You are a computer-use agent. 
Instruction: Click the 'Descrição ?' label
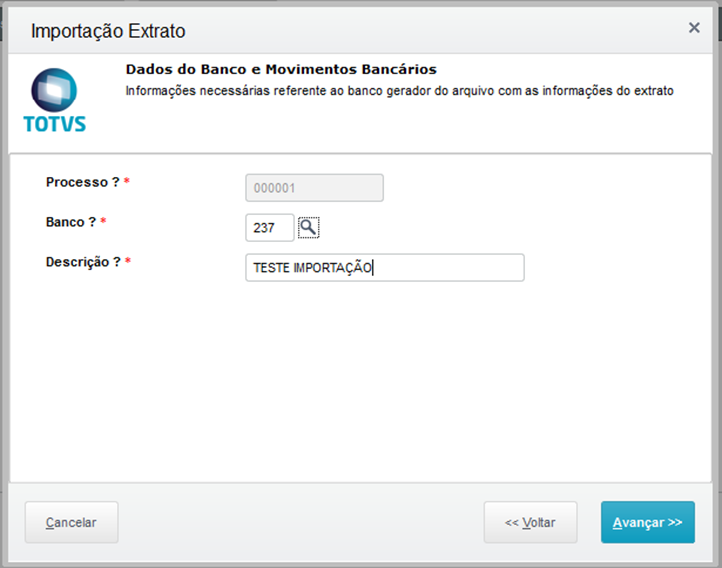tap(83, 262)
